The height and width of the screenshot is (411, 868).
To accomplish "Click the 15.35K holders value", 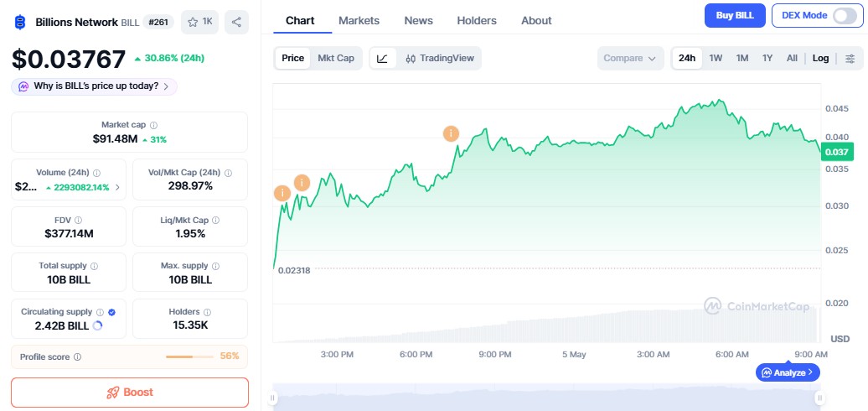I will pos(190,325).
